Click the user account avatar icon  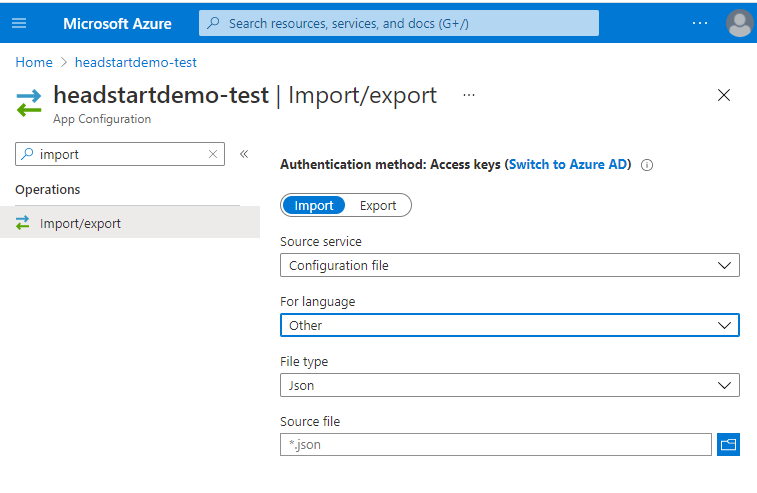click(740, 23)
